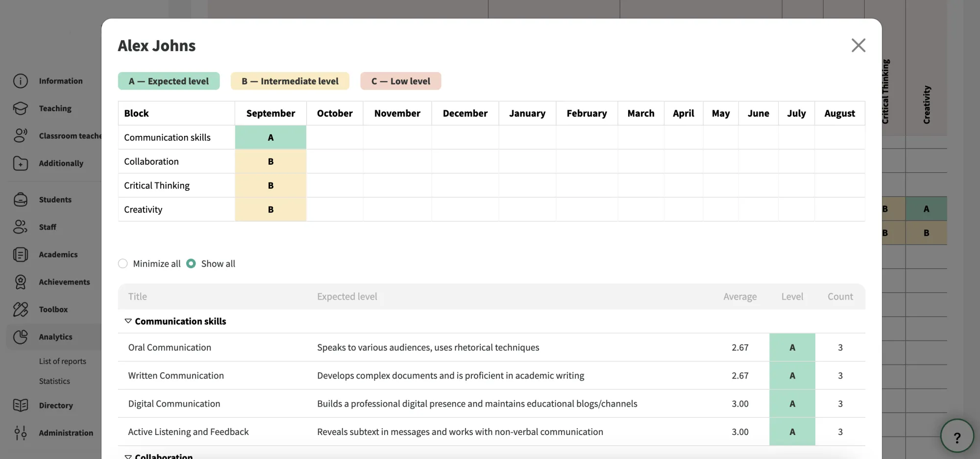980x459 pixels.
Task: Click the Teaching graduation cap icon
Action: (x=21, y=108)
